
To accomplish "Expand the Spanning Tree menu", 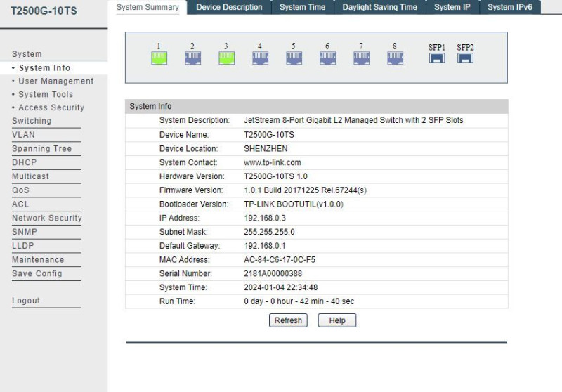I will click(41, 148).
